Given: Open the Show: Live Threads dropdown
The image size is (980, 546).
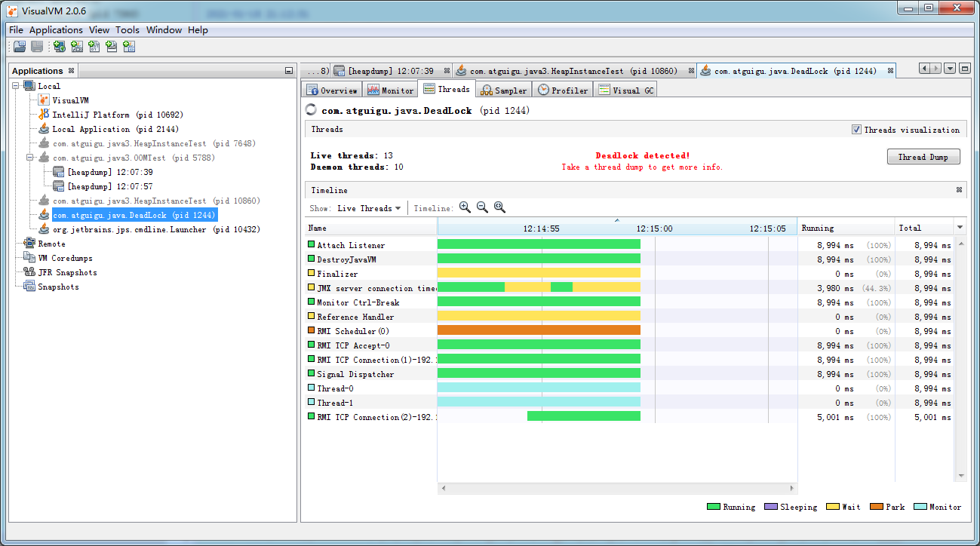Looking at the screenshot, I should coord(370,208).
